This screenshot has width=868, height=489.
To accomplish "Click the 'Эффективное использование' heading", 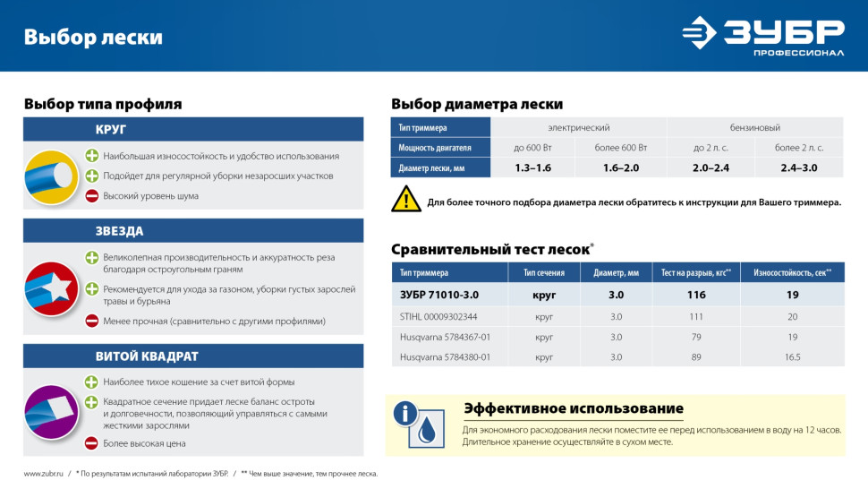I will pos(574,408).
